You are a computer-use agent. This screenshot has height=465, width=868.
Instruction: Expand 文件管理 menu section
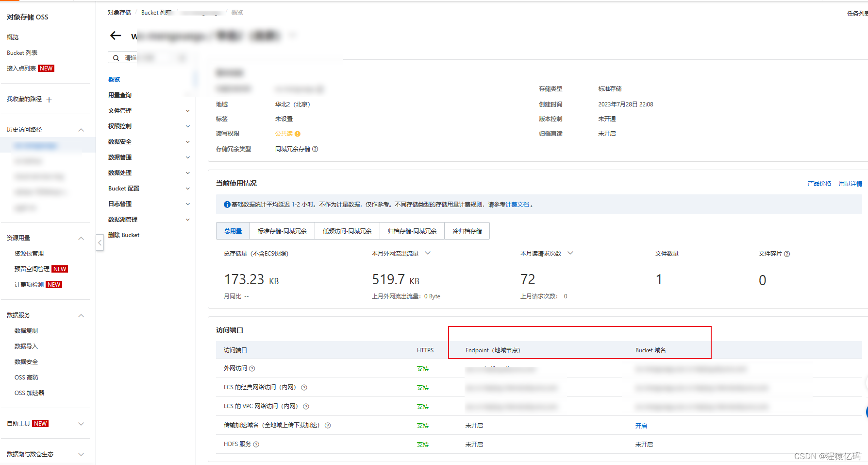tap(188, 111)
